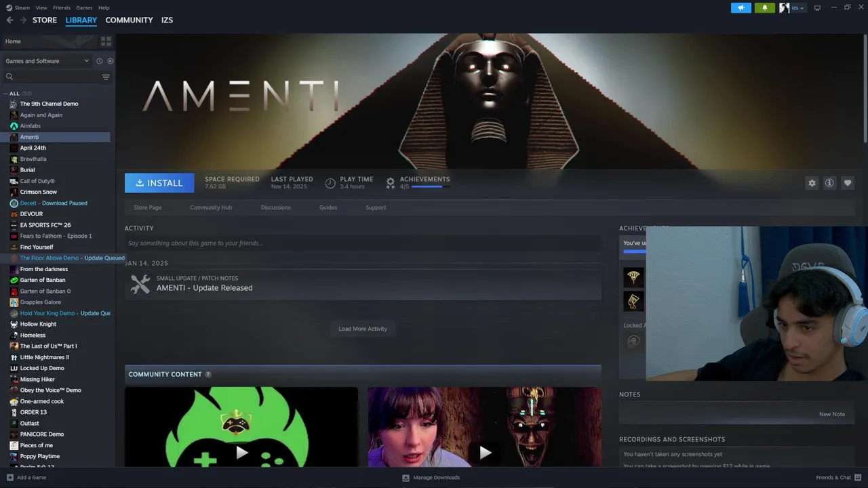Open Amenti Discussions link

[x=276, y=207]
